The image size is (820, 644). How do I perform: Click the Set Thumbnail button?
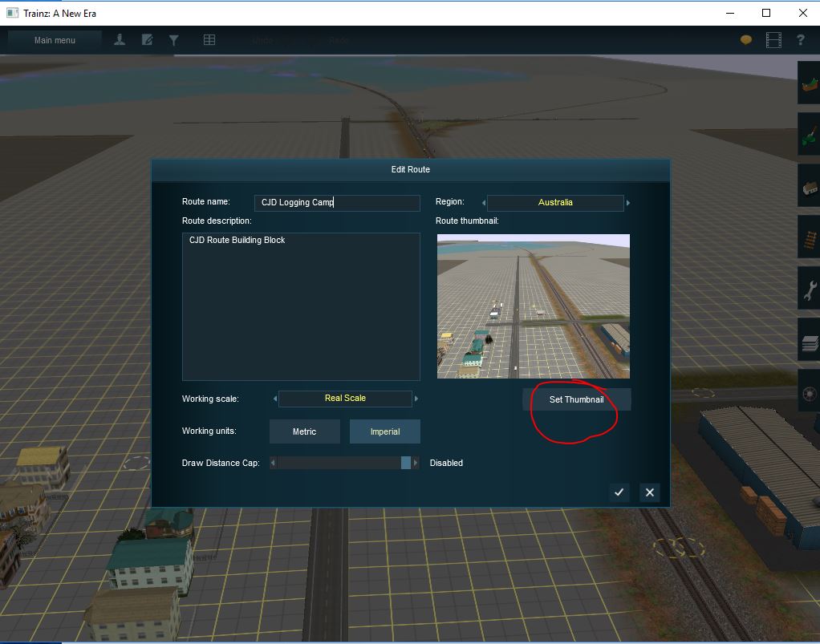(576, 399)
